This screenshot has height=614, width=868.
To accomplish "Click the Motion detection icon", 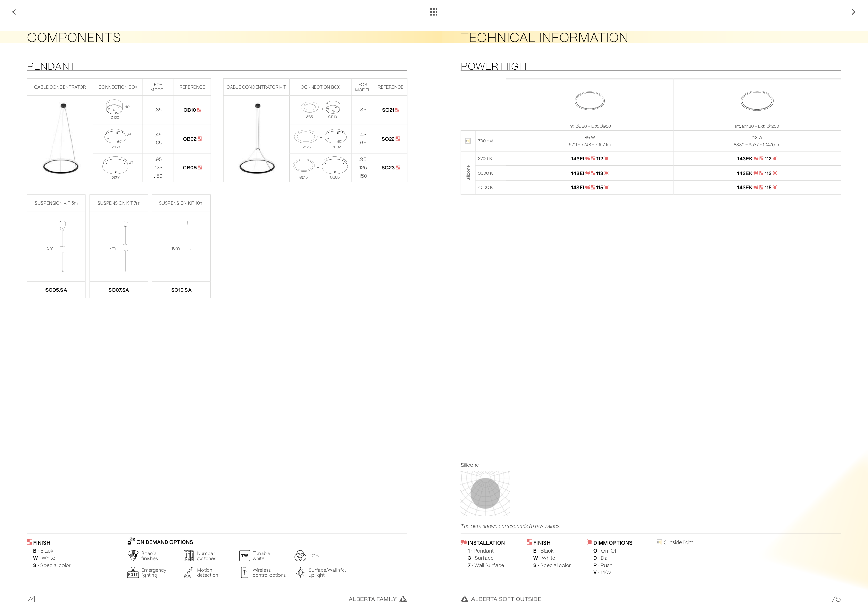I will coord(188,573).
